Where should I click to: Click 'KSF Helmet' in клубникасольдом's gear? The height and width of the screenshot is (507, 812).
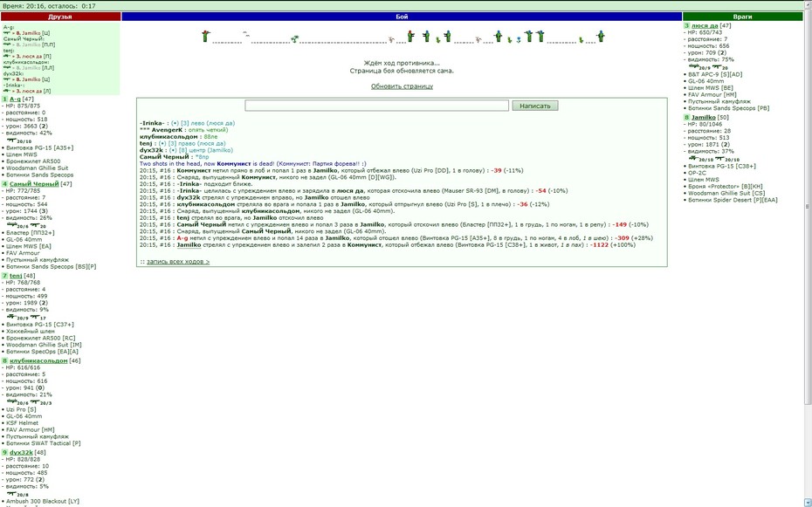(23, 422)
